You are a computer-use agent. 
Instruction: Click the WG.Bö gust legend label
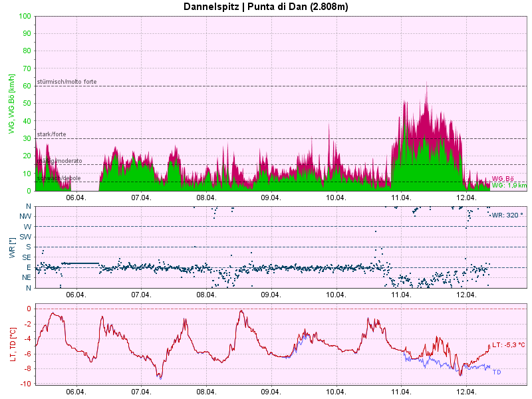pos(503,179)
